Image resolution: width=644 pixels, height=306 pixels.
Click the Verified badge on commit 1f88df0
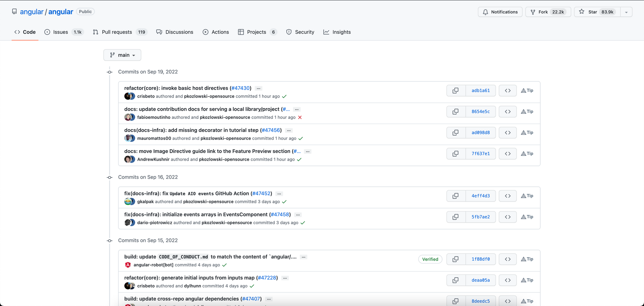(x=430, y=259)
